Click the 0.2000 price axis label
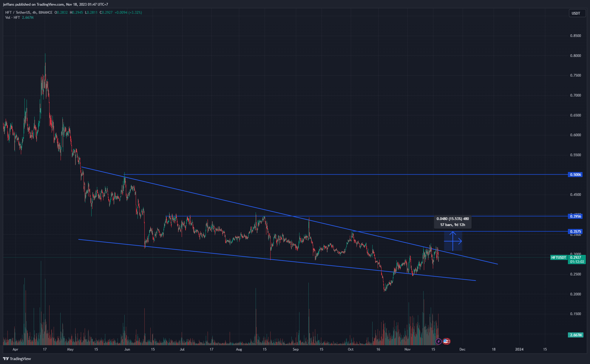 [575, 294]
